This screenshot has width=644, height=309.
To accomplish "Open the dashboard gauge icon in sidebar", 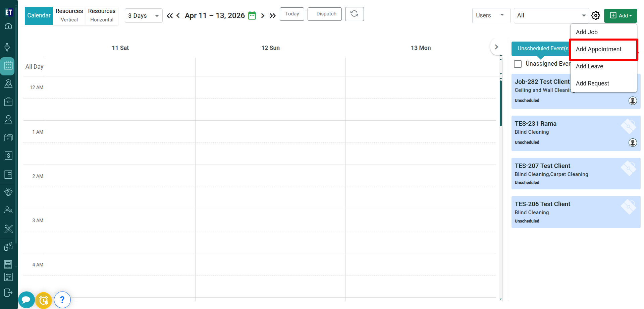I will click(8, 26).
